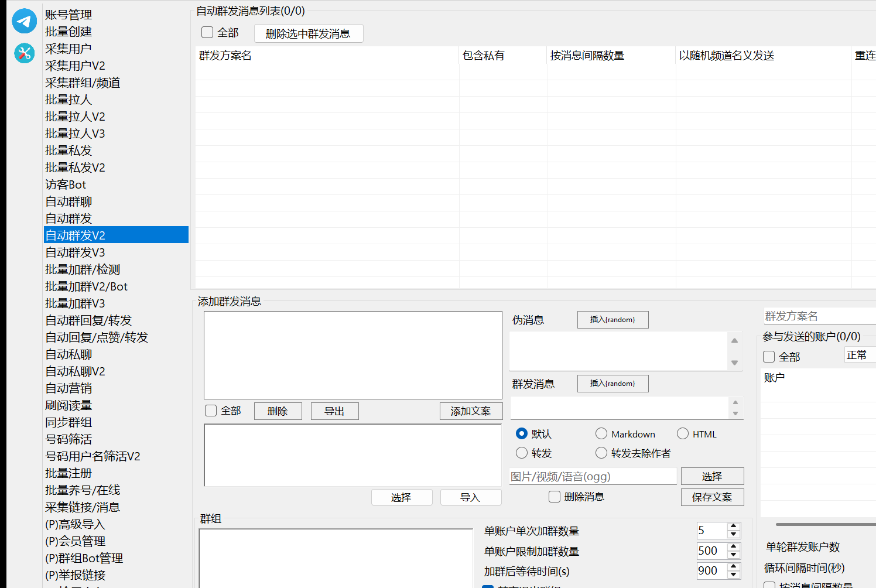Viewport: 876px width, 588px height.
Task: Click inside the 群发消息 text box
Action: point(619,408)
